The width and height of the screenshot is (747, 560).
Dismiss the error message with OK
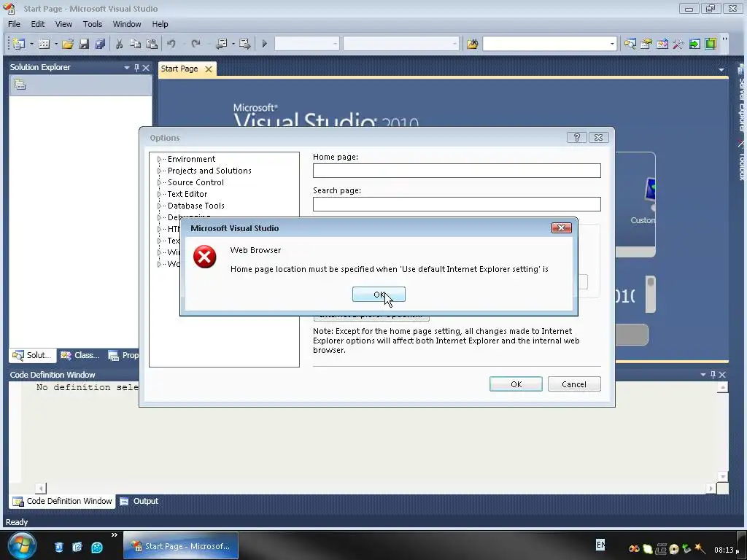click(379, 295)
